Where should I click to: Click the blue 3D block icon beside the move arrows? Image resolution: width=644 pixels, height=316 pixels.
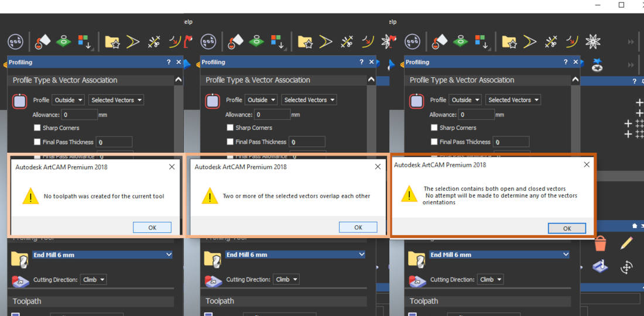tap(600, 267)
